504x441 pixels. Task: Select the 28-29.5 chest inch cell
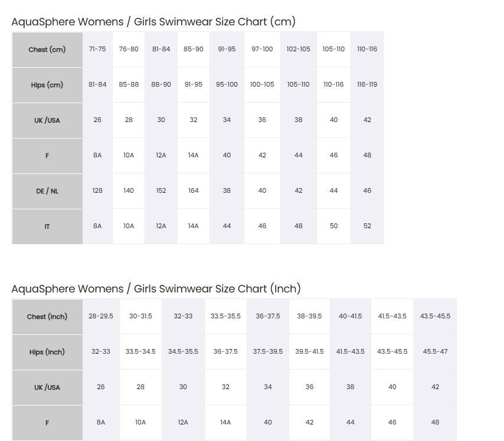pos(101,316)
